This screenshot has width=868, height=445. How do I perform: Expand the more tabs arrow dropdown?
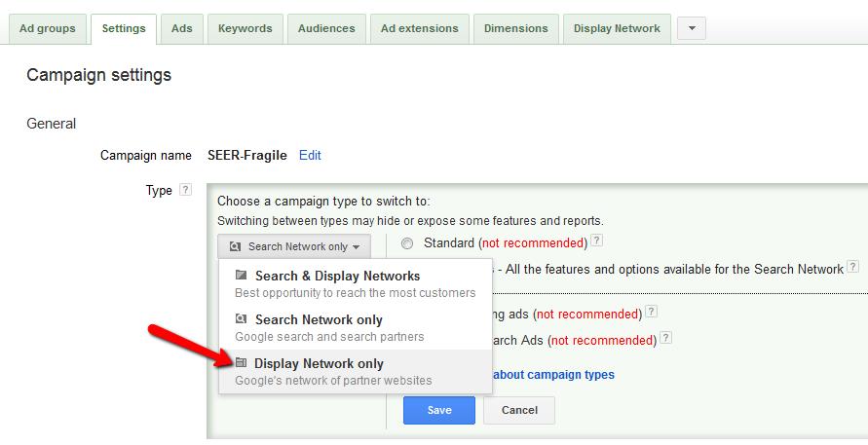[x=691, y=29]
